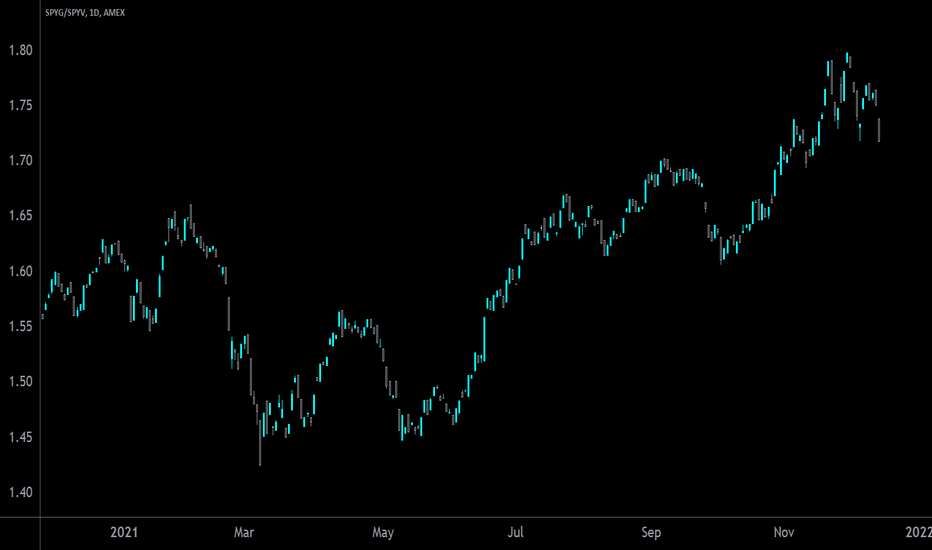Image resolution: width=932 pixels, height=550 pixels.
Task: Select the 1.65 price axis label
Action: 20,216
